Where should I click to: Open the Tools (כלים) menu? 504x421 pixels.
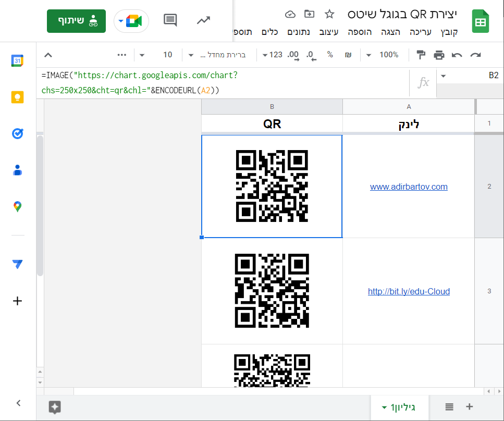(x=269, y=32)
